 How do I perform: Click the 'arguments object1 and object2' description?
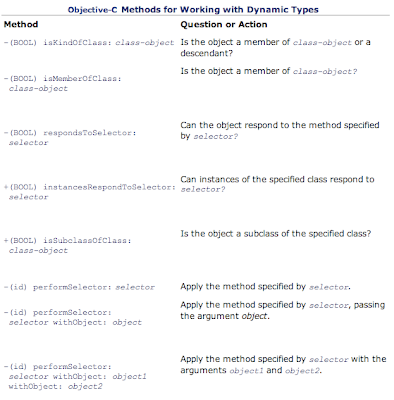coord(283,364)
